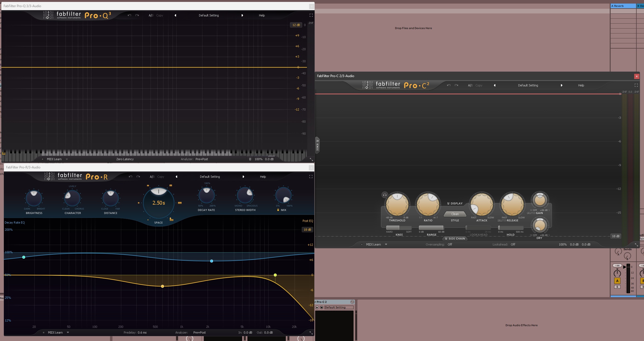The height and width of the screenshot is (341, 644).
Task: Click the output options icon in Pro-Q 3 bottom bar
Action: pyautogui.click(x=250, y=159)
